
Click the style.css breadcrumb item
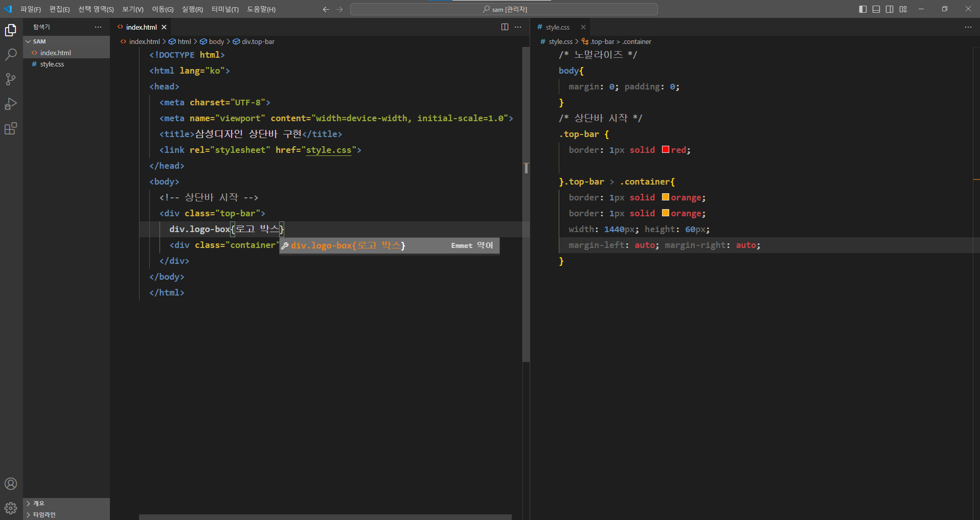557,41
